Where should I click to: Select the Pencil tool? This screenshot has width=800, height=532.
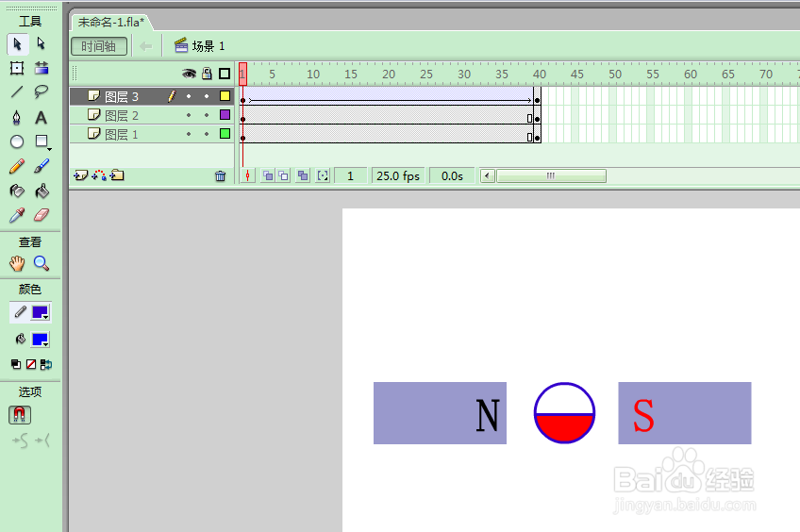[x=17, y=166]
